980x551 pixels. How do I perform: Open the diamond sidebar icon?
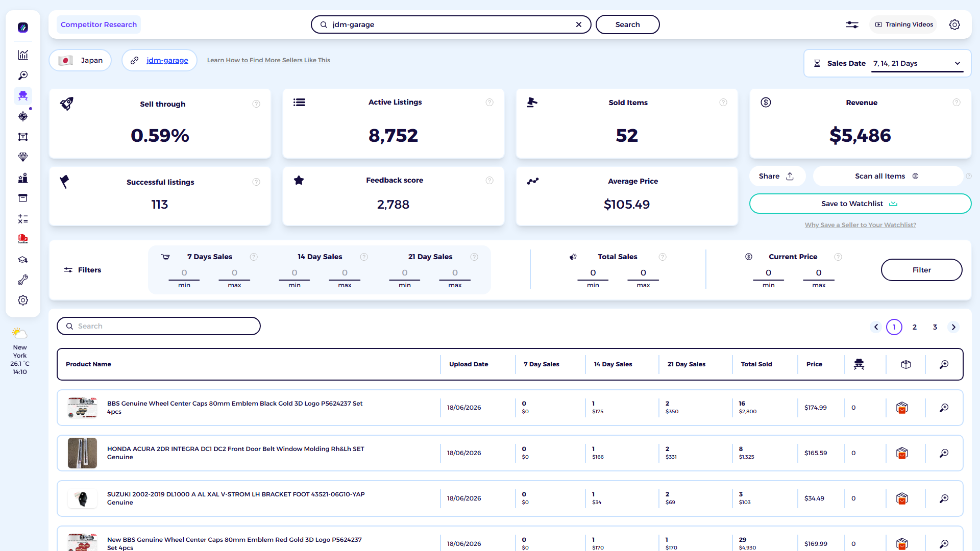(x=23, y=157)
